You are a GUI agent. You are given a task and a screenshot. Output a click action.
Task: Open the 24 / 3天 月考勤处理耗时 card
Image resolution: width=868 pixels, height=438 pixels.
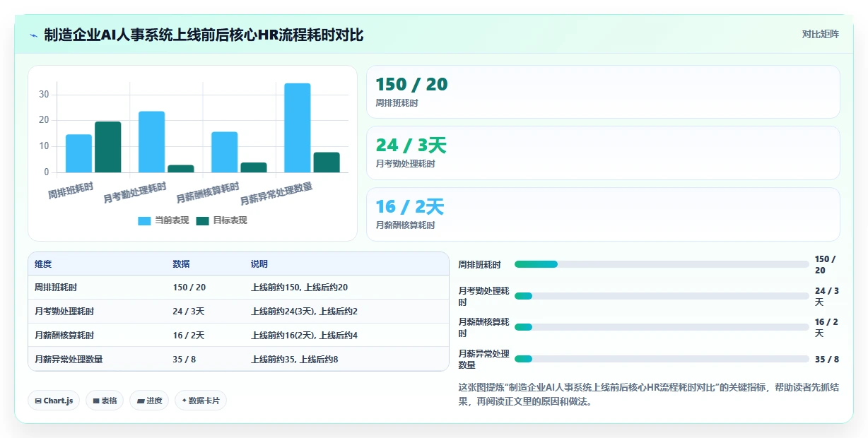[x=603, y=153]
